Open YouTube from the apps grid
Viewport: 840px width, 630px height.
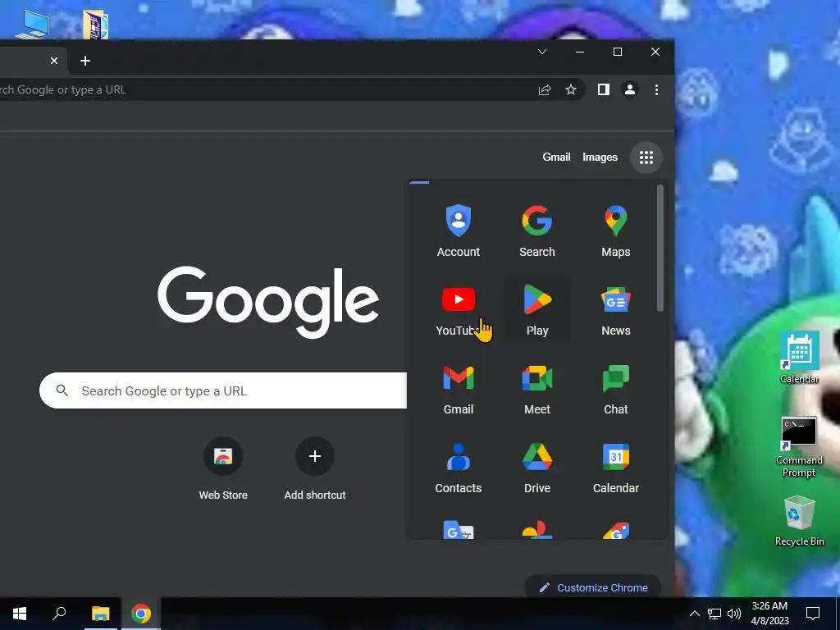pos(458,309)
